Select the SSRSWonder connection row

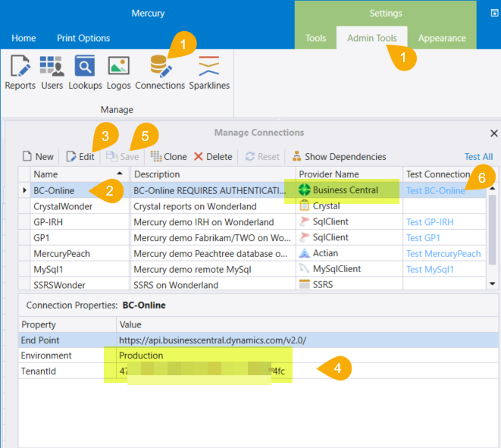pos(252,284)
